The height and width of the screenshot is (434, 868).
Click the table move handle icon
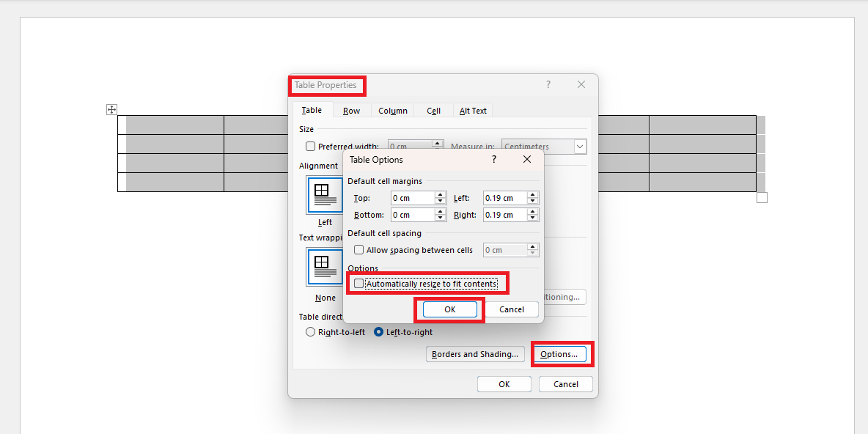tap(111, 109)
